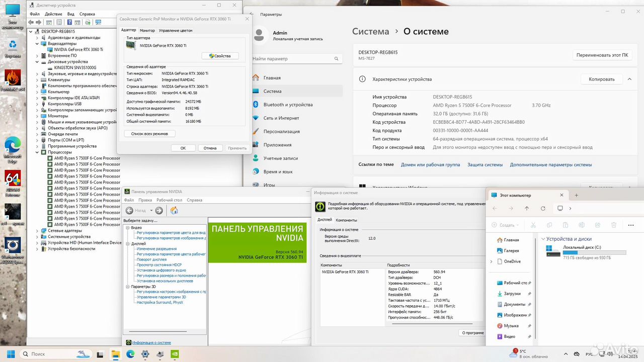Click the Local Disk C: usage bar
The width and height of the screenshot is (644, 362).
click(x=594, y=252)
